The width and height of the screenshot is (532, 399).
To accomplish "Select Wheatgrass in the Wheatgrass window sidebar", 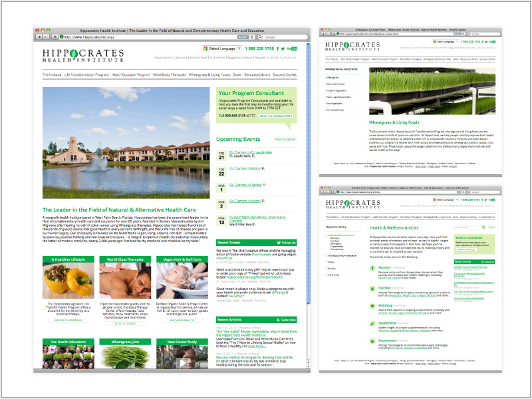I will tap(332, 78).
